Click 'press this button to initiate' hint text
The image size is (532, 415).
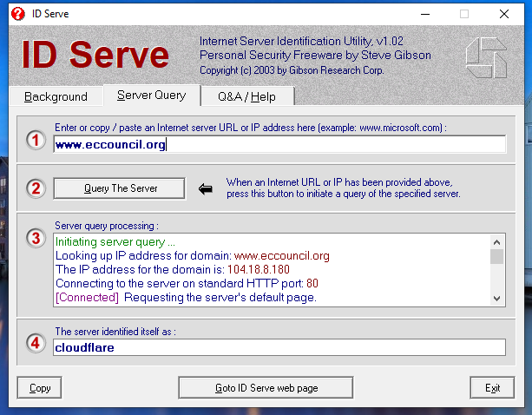pyautogui.click(x=344, y=194)
